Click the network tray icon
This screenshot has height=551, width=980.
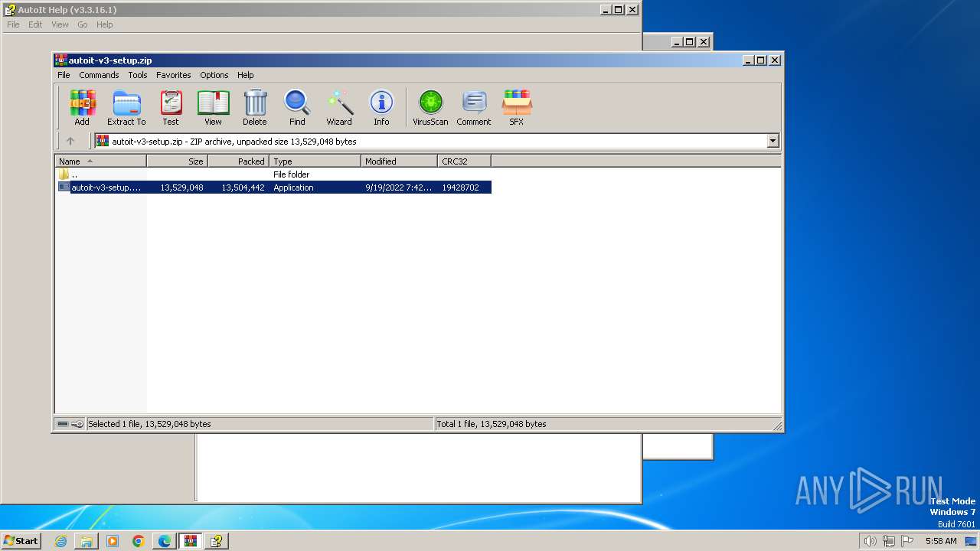tap(889, 541)
